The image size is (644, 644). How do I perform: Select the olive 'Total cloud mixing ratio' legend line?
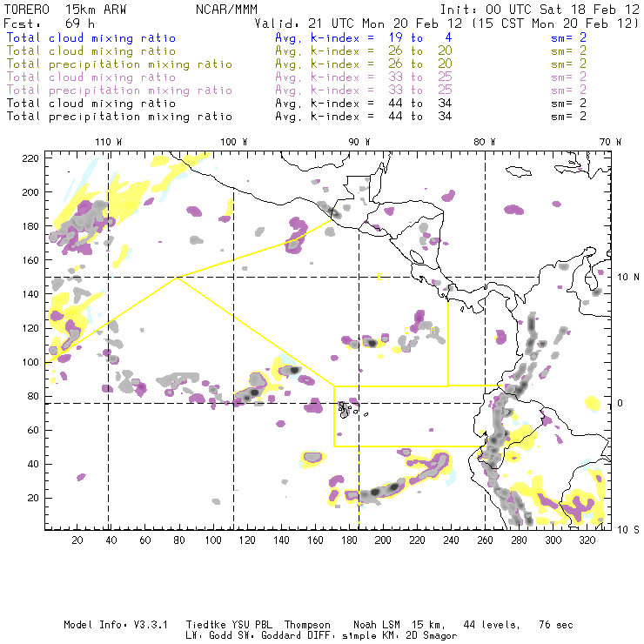(x=91, y=51)
